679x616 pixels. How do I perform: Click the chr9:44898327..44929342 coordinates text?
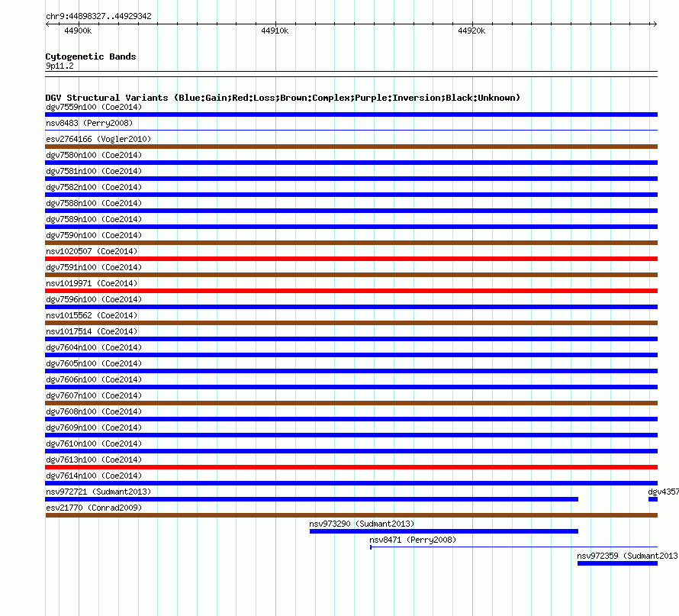point(98,16)
